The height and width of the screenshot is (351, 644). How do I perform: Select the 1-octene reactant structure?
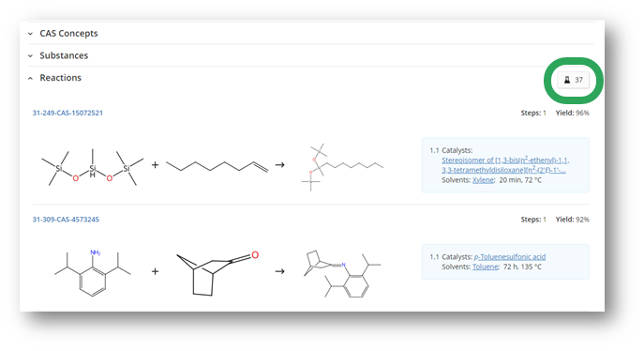click(x=217, y=166)
